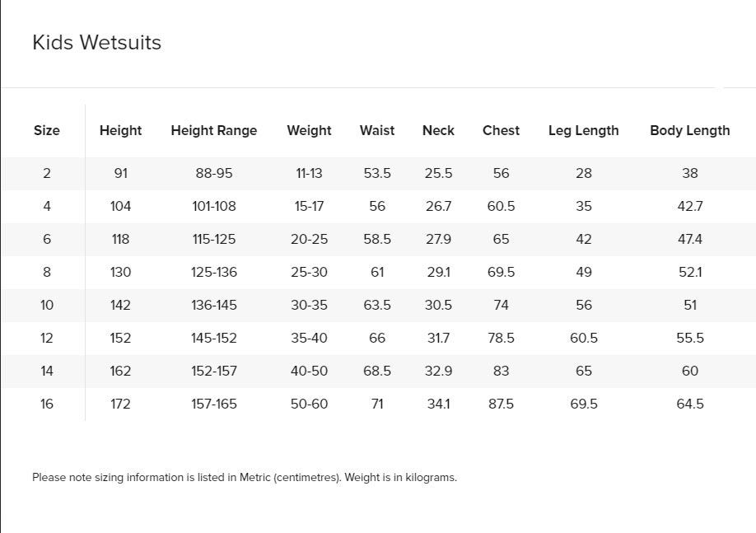Click the 20-25 weight cell
The image size is (756, 533).
[x=309, y=239]
